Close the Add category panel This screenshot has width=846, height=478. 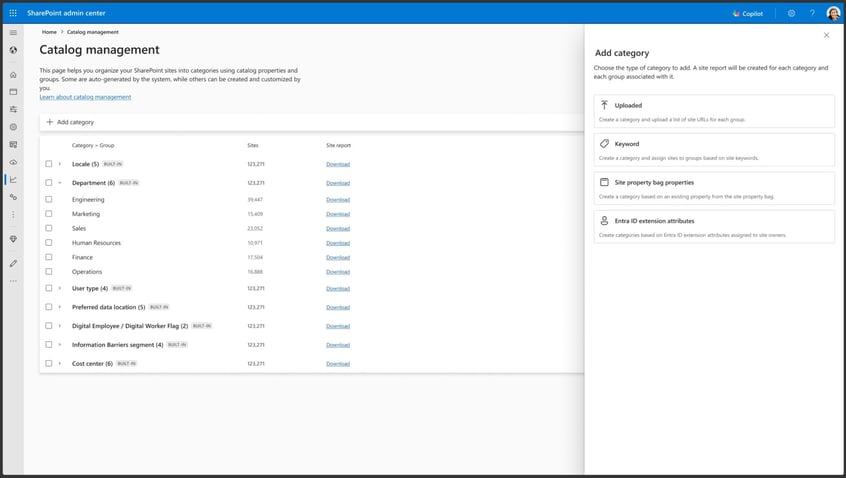click(x=826, y=35)
